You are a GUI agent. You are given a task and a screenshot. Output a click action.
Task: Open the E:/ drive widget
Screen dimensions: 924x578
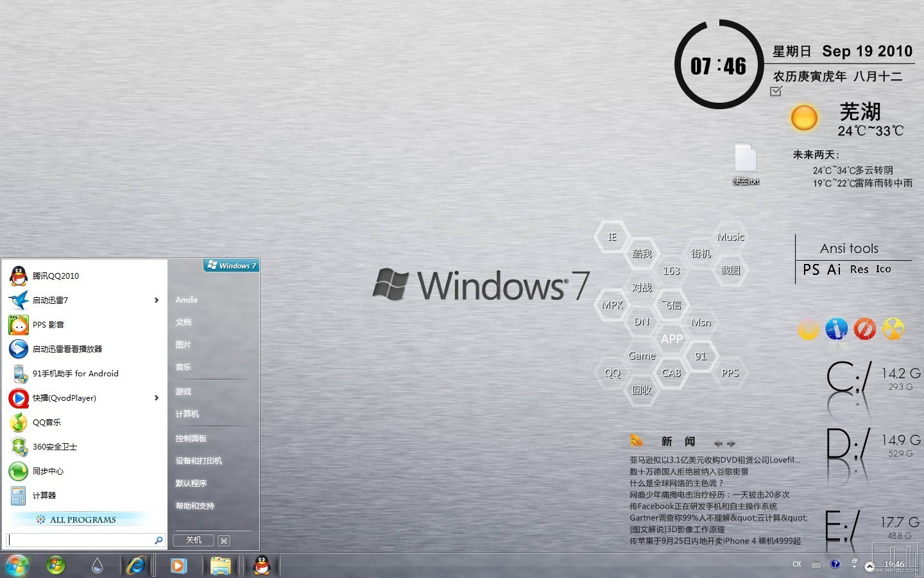pyautogui.click(x=843, y=527)
